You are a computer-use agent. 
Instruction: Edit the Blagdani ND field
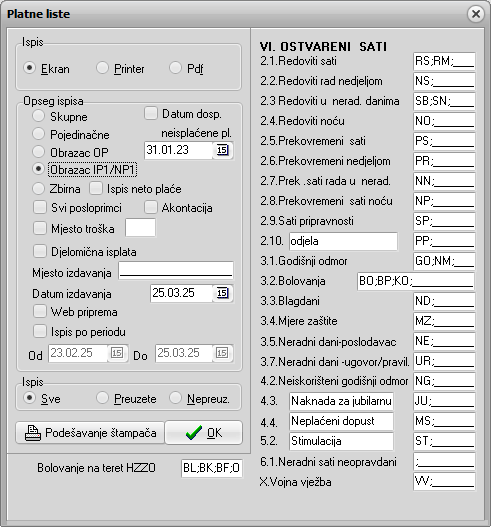(444, 301)
